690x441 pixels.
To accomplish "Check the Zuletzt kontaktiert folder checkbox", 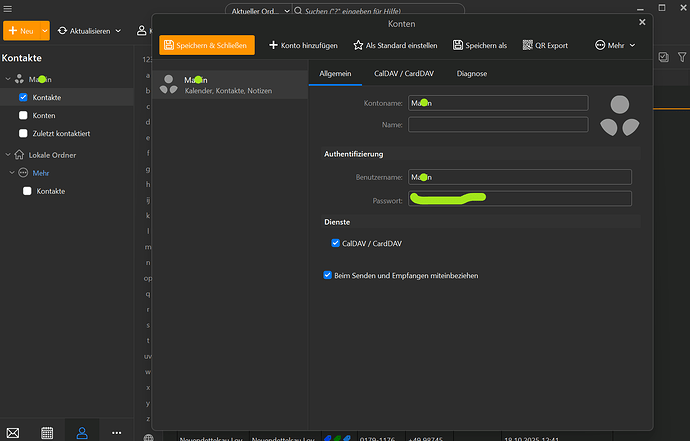I will (23, 133).
